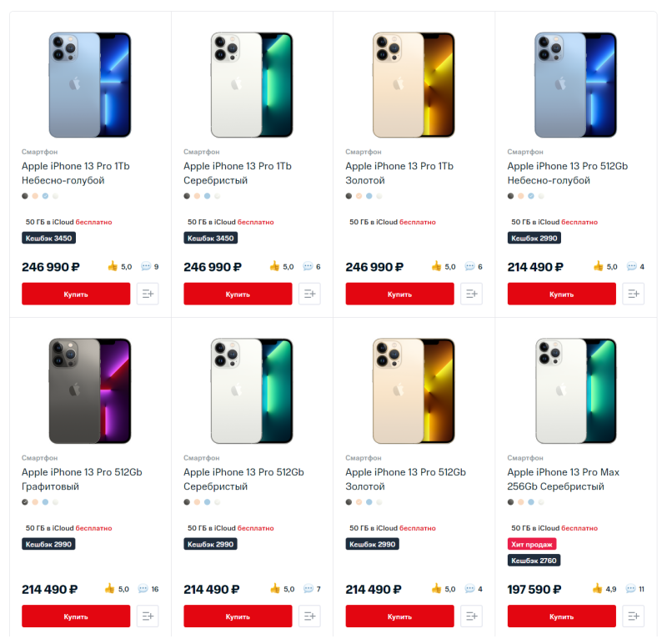Open the iPhone 13 Pro 1Tb Золотой title link
Image resolution: width=667 pixels, height=644 pixels.
(399, 173)
